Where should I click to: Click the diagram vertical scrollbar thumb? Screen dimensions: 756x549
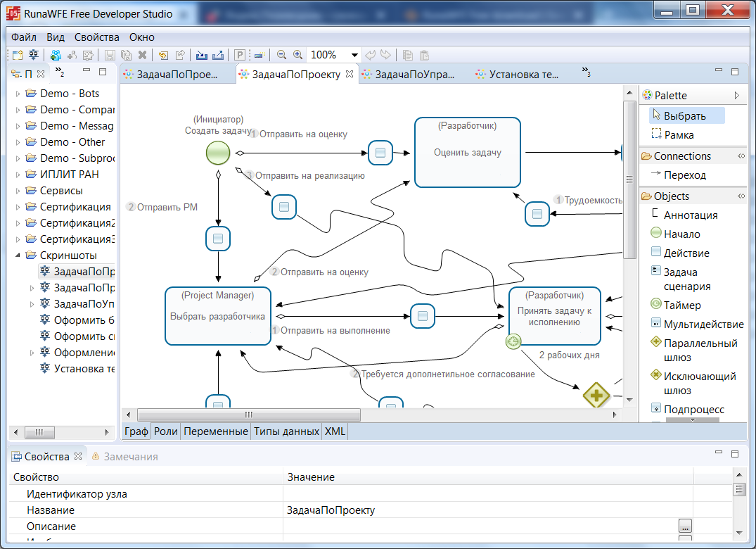(629, 179)
